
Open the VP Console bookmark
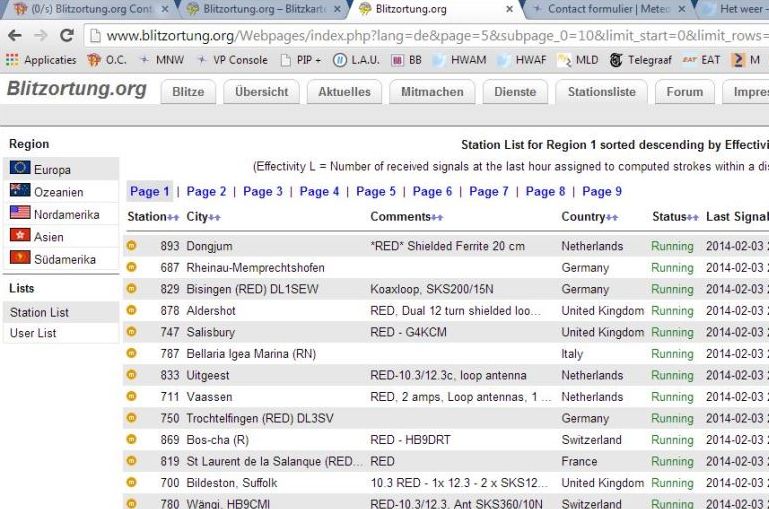tap(232, 60)
